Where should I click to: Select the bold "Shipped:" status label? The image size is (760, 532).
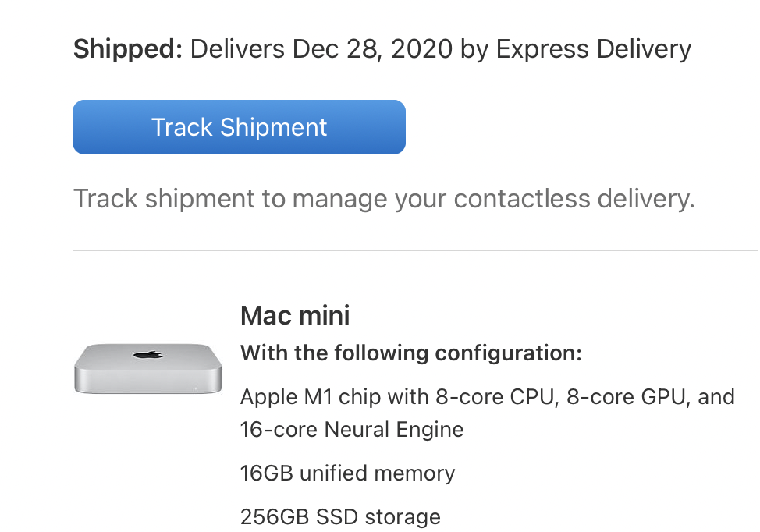pyautogui.click(x=127, y=49)
